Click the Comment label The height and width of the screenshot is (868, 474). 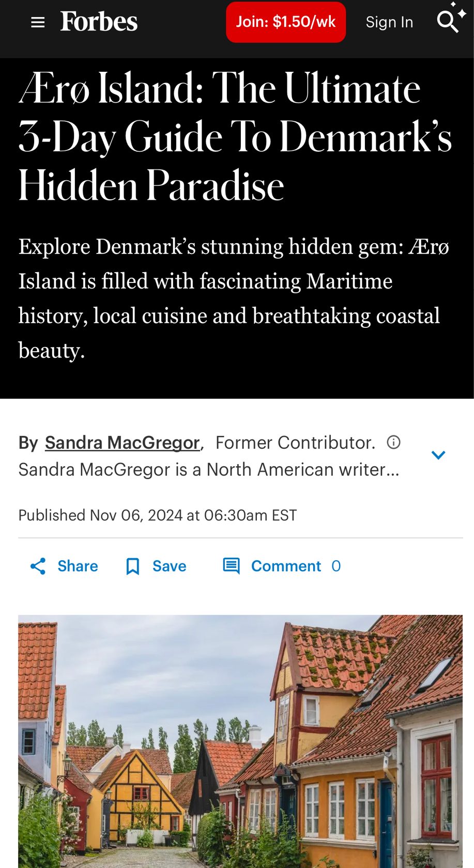point(286,566)
